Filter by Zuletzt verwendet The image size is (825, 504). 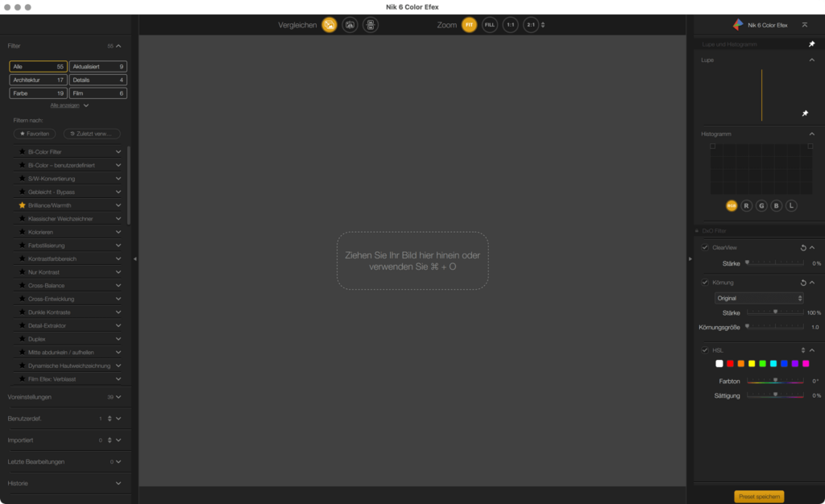click(92, 134)
